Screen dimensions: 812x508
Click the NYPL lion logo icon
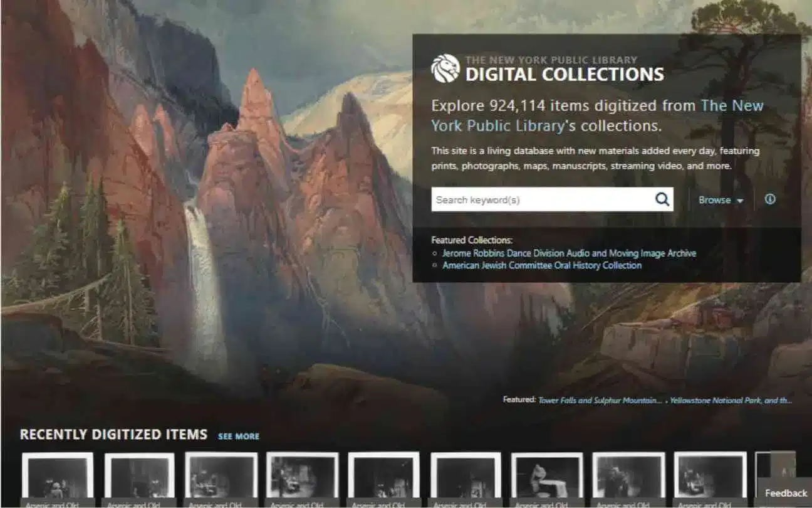[x=445, y=68]
